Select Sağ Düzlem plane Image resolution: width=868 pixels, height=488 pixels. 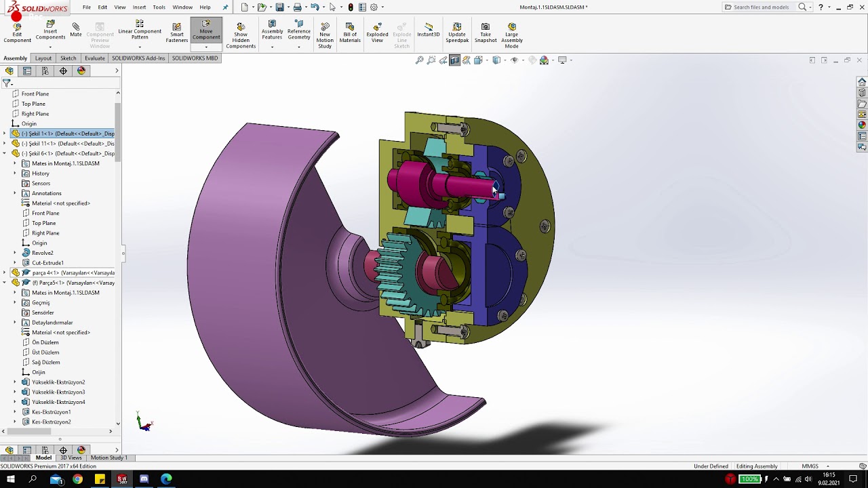point(45,362)
